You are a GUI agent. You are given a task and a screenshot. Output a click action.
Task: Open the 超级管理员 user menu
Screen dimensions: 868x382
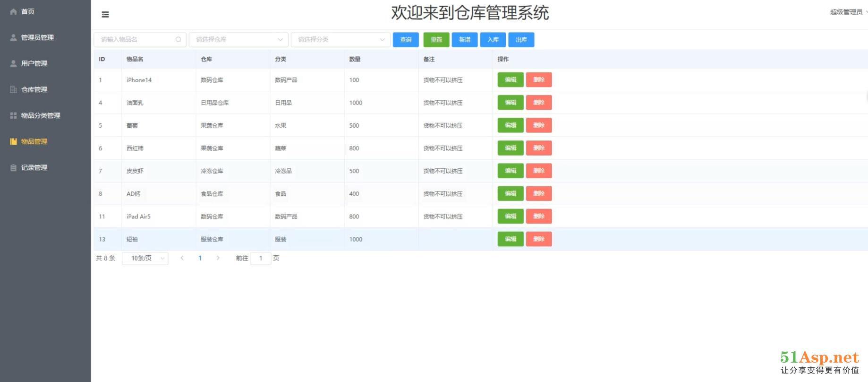point(847,12)
